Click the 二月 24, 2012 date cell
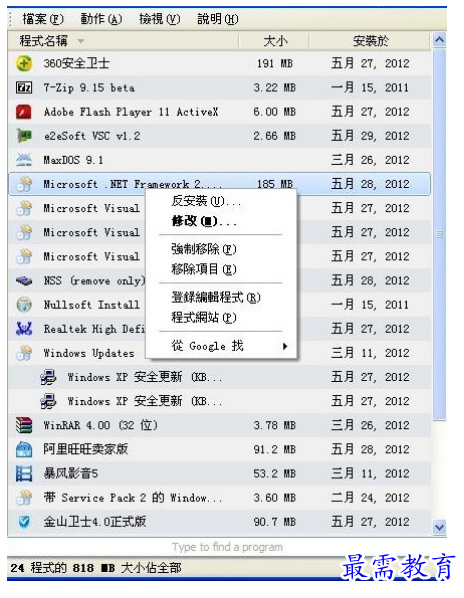 click(370, 498)
